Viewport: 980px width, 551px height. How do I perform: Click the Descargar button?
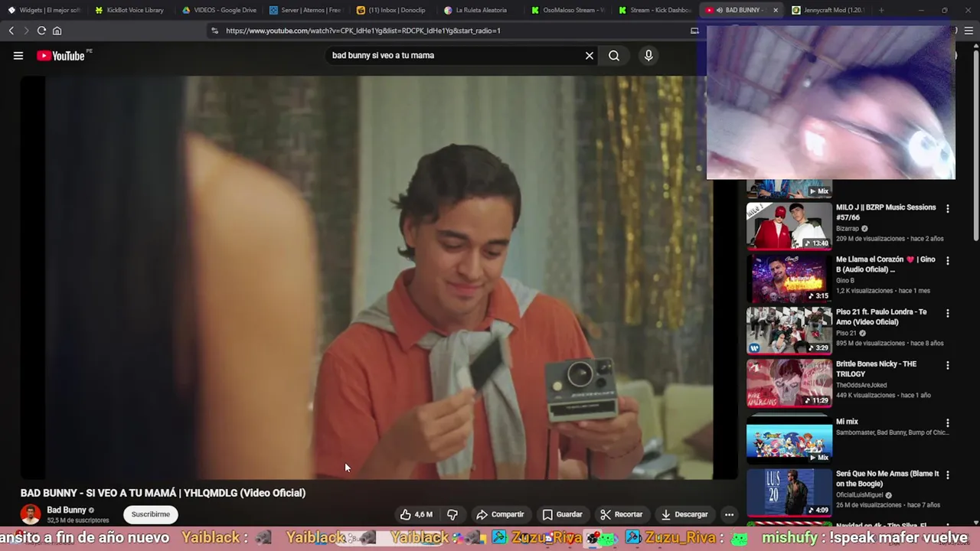pyautogui.click(x=684, y=514)
